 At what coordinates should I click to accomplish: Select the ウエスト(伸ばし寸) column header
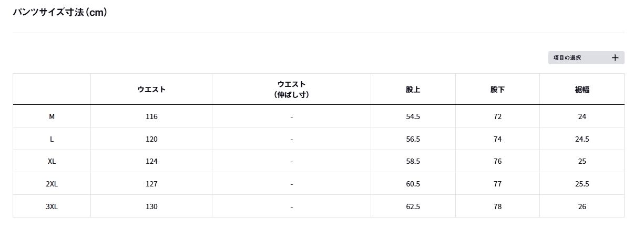pos(291,90)
